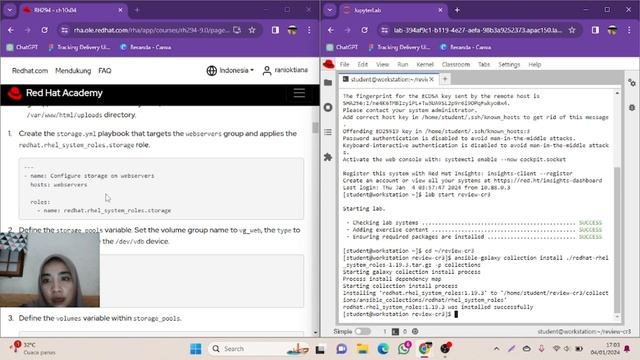Open Running Terminals and Kernels sidebar
The height and width of the screenshot is (360, 640).
[328, 107]
